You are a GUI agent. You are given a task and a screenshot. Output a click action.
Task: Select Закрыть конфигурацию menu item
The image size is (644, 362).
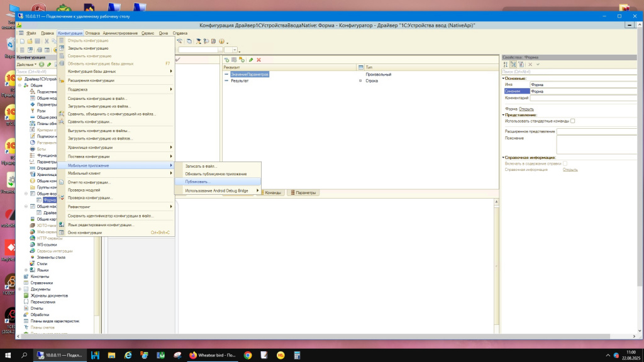pos(116,48)
